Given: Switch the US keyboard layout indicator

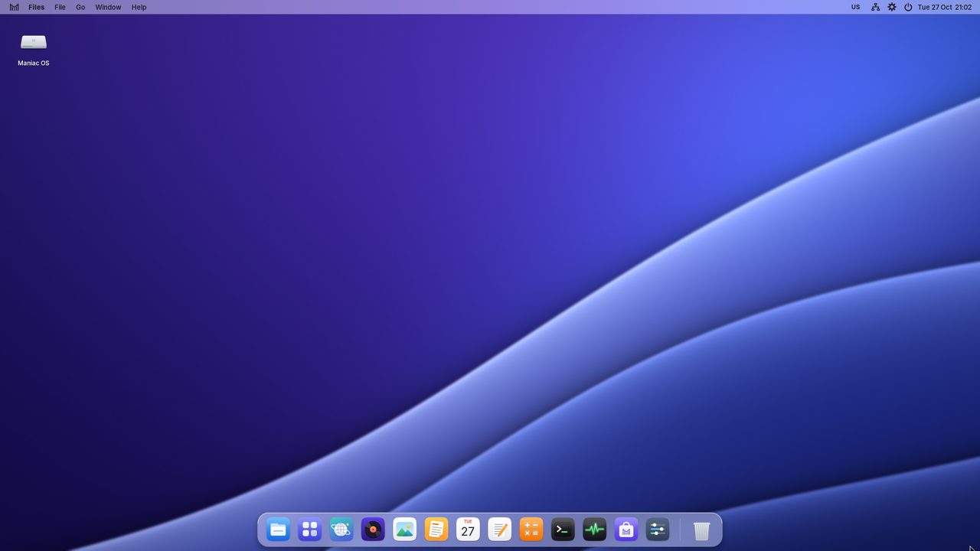Looking at the screenshot, I should (x=855, y=7).
